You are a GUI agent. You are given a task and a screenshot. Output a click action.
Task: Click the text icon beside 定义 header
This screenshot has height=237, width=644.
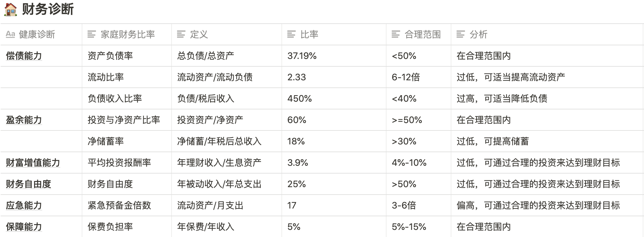[181, 34]
